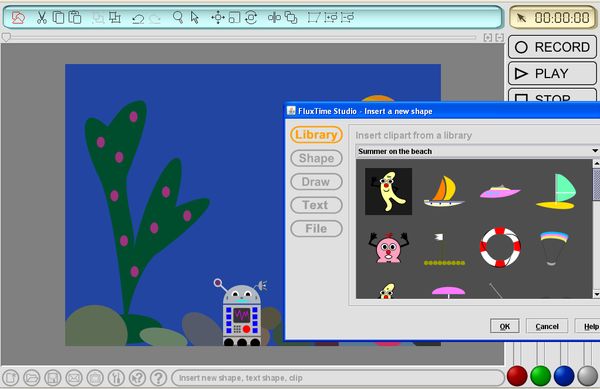Click the clipart list scroll-up arrow
This screenshot has width=600, height=389.
point(596,163)
